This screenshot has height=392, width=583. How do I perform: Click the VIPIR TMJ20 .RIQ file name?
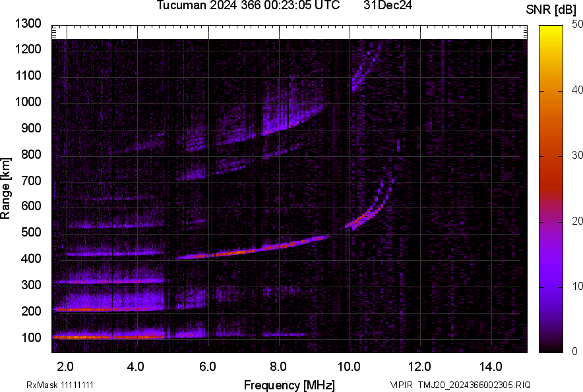click(460, 385)
